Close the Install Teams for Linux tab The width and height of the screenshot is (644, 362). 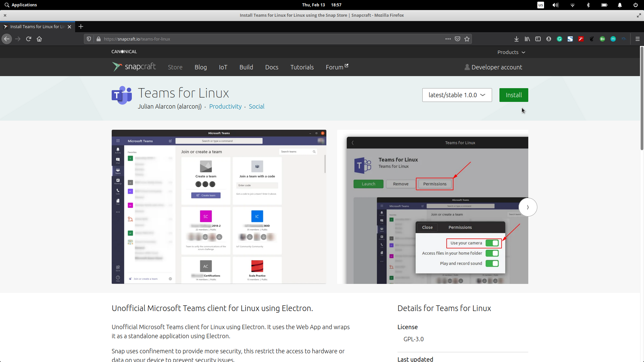(69, 27)
